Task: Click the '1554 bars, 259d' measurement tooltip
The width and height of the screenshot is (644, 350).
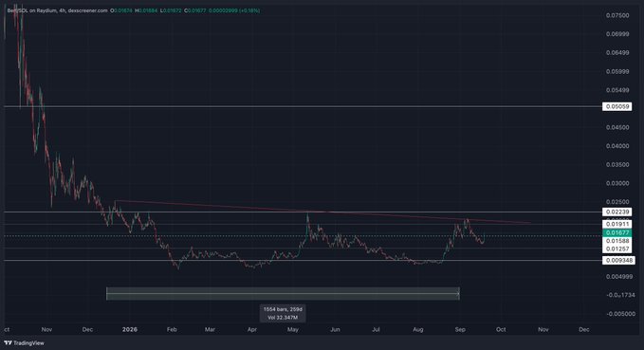Action: tap(283, 313)
